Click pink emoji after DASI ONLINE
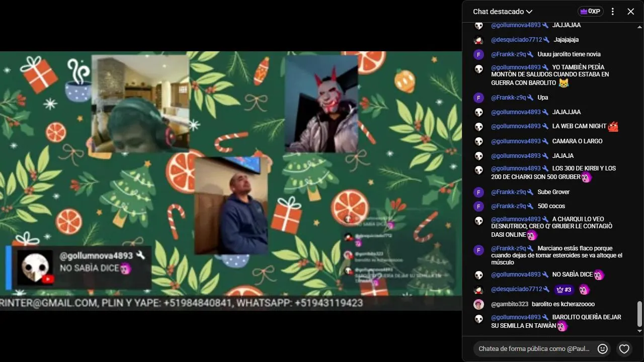This screenshot has width=644, height=362. point(532,235)
